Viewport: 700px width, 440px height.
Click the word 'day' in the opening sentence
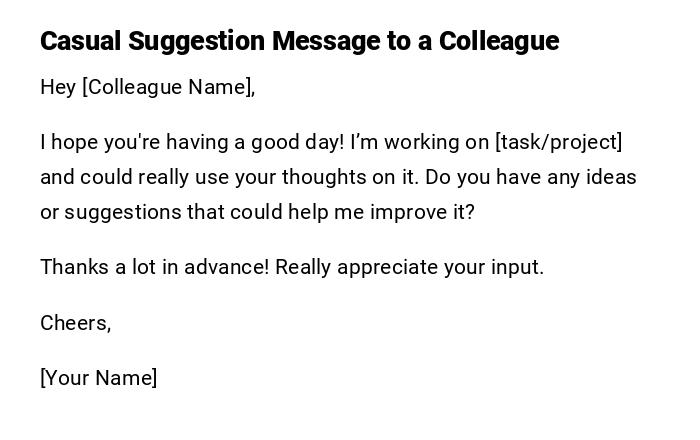point(324,142)
